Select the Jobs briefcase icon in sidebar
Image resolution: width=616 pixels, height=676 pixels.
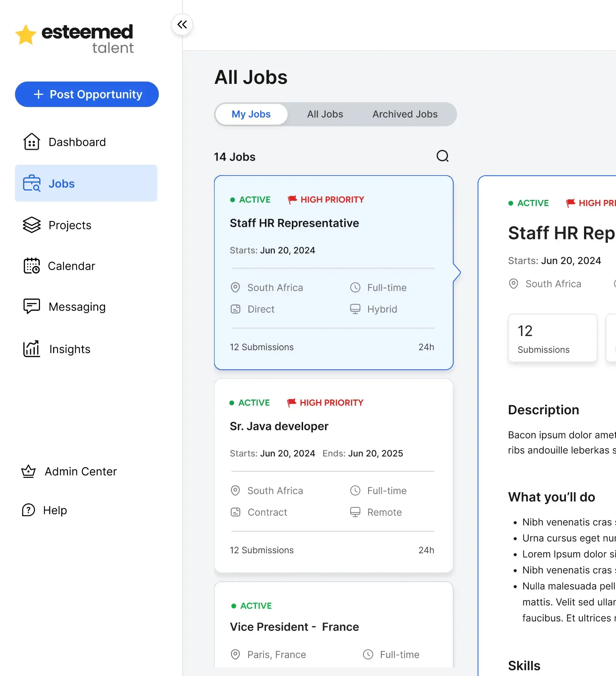32,183
